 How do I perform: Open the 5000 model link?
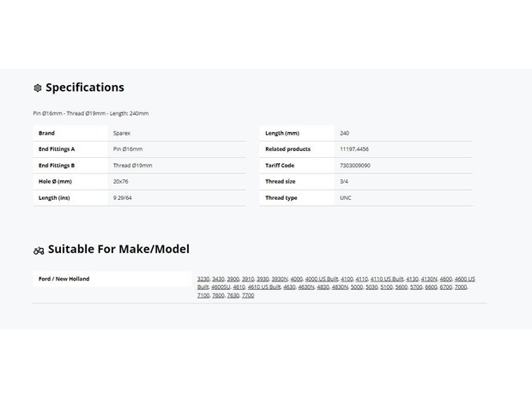pyautogui.click(x=357, y=287)
